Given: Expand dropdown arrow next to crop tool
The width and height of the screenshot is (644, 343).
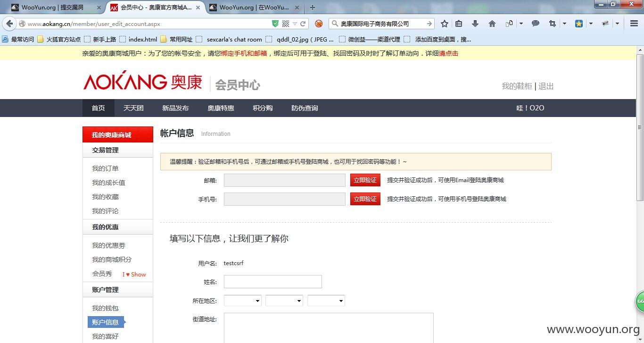Looking at the screenshot, I should click(x=564, y=24).
